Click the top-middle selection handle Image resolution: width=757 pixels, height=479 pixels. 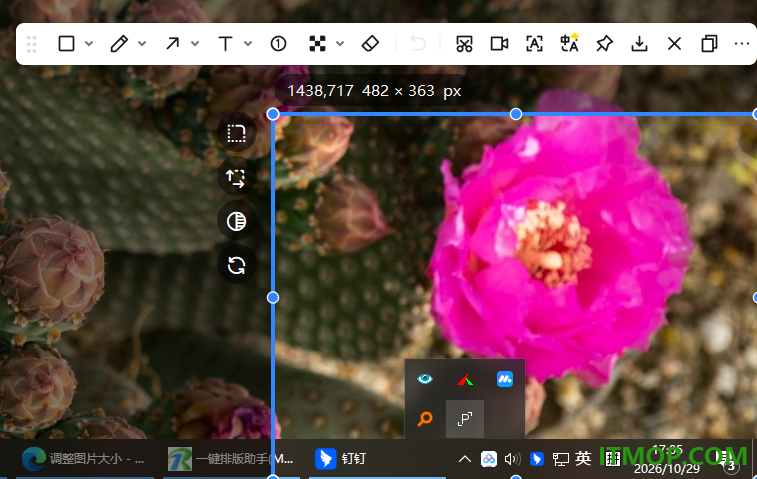516,114
